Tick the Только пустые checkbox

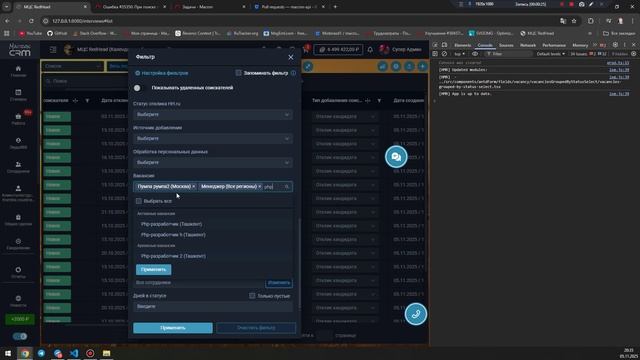(252, 296)
